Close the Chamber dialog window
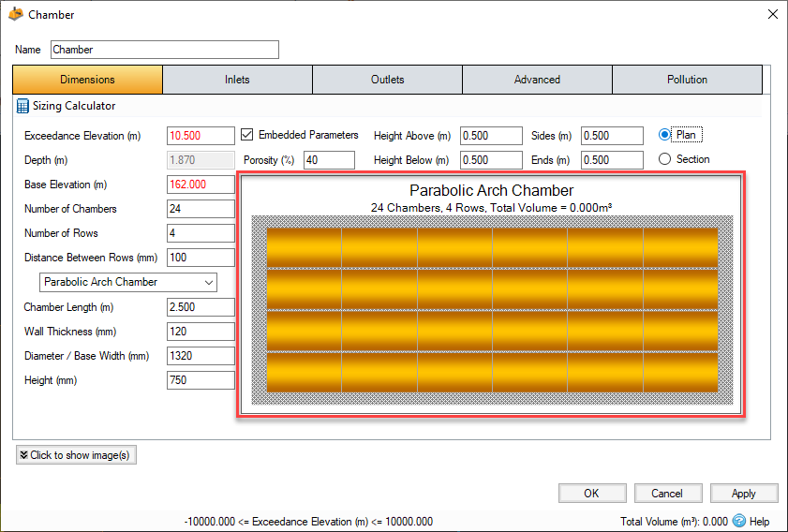Screen dimensions: 788x532 773,15
